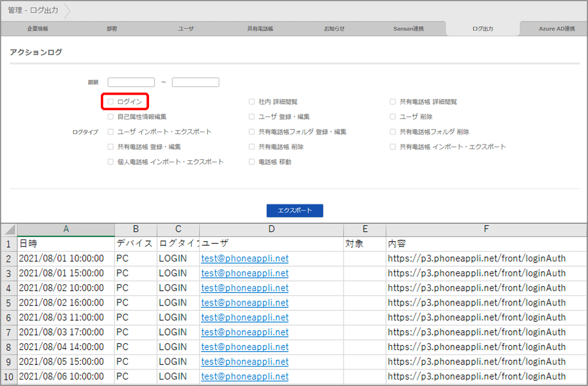This screenshot has height=386, width=588.
Task: Check 共有電話帳フォルダ 登録・編集 checkbox
Action: (251, 132)
